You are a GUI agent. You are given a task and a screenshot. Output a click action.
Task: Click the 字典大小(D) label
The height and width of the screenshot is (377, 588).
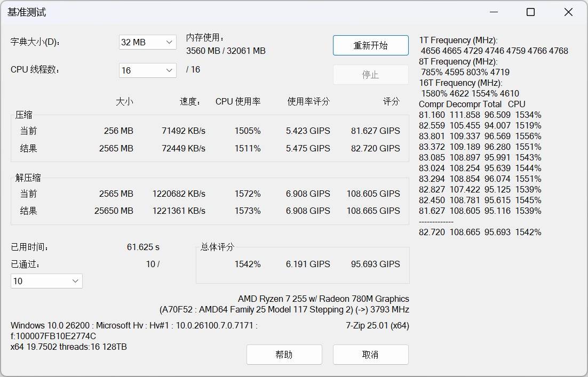35,42
